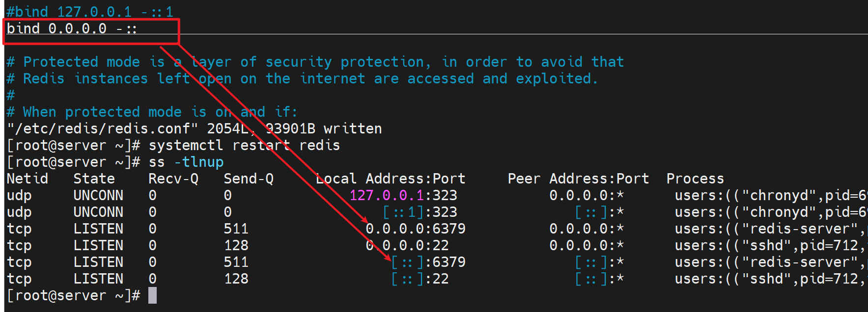This screenshot has height=312, width=868.
Task: Click the "Send-Q" column header
Action: click(249, 179)
